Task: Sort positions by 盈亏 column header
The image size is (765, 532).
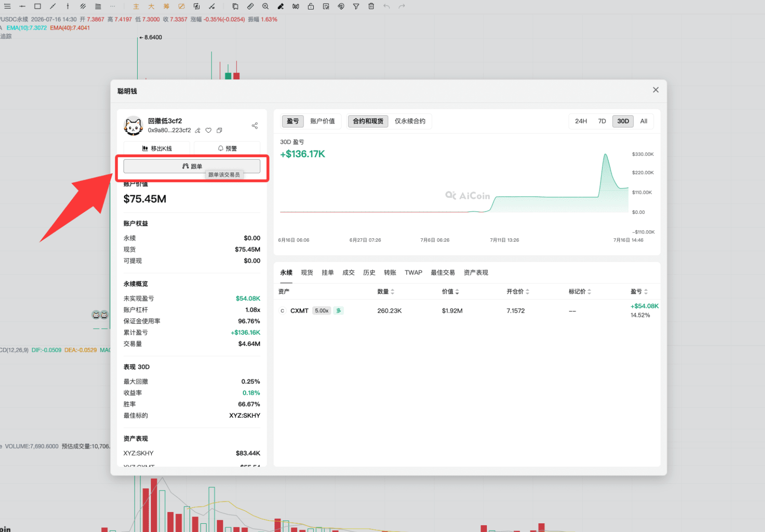Action: pos(639,292)
